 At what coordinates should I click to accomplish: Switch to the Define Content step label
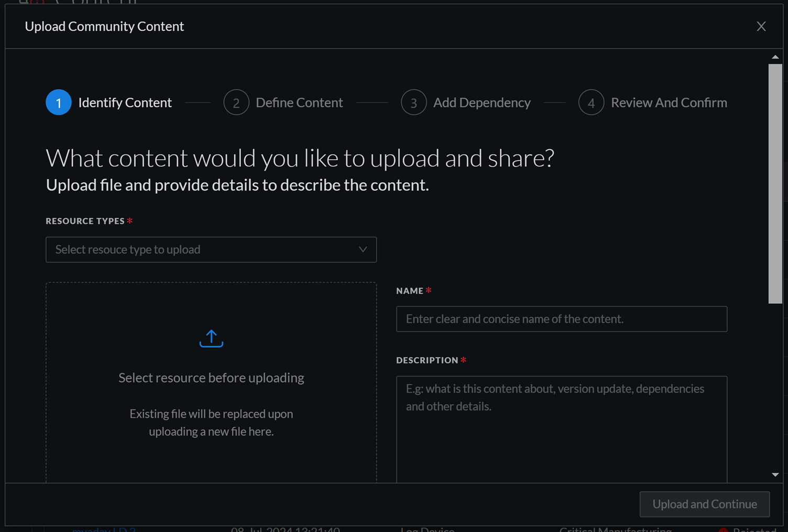299,103
